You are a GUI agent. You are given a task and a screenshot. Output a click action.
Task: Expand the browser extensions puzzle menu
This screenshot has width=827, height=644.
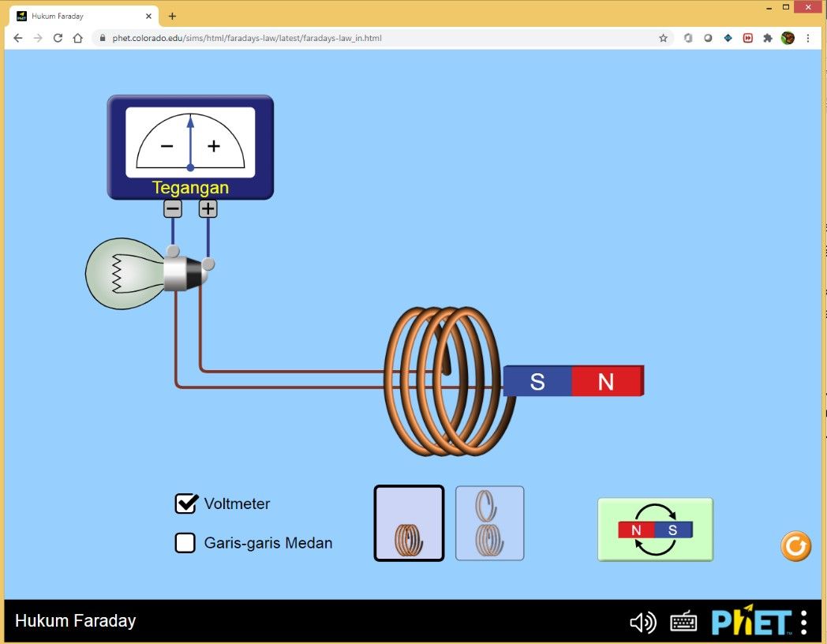[768, 37]
